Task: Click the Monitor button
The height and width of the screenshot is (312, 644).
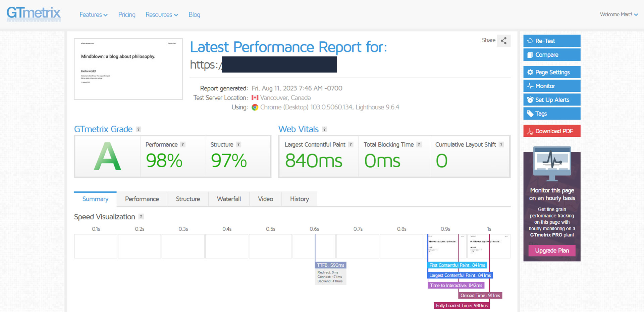Action: (x=552, y=86)
